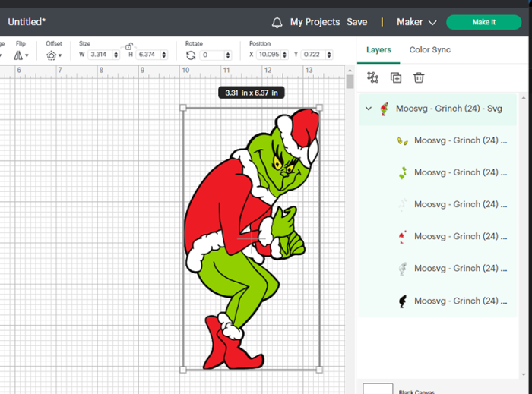Click the Blank Canvas color swatch

coord(378,389)
